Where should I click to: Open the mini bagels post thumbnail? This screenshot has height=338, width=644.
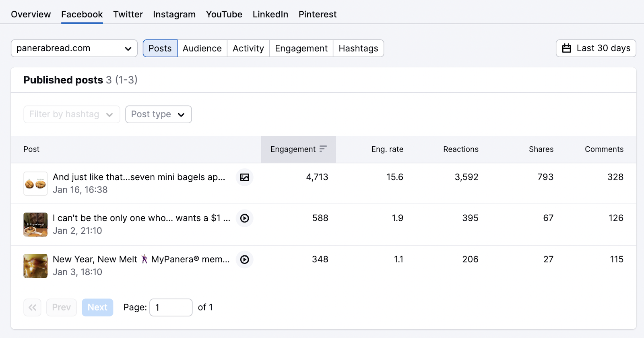(35, 184)
